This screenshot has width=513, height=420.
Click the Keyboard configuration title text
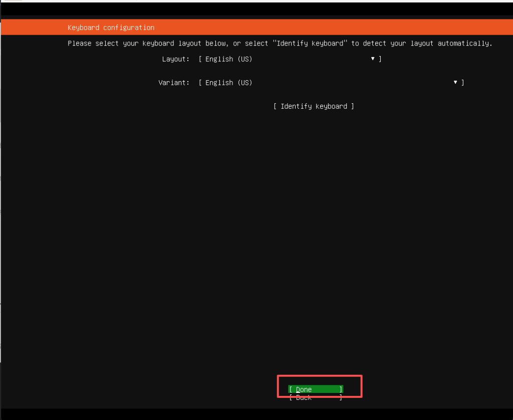(x=110, y=28)
